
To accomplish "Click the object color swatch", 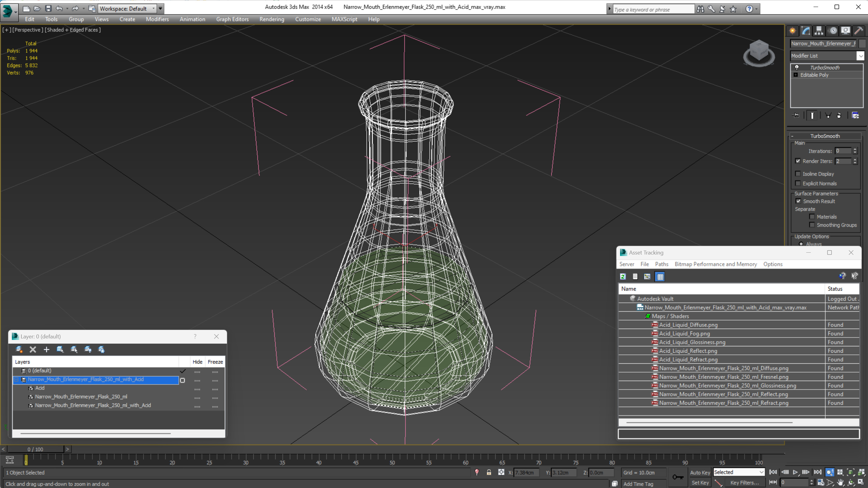I will click(862, 43).
